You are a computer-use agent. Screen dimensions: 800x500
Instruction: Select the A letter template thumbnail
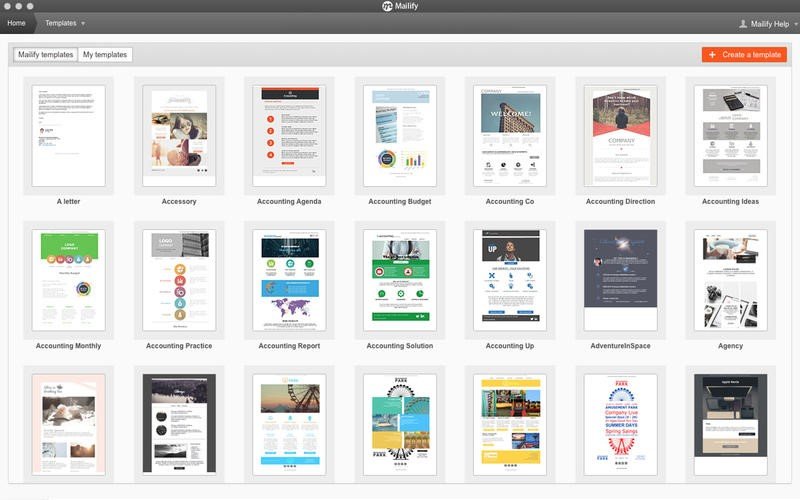pyautogui.click(x=68, y=136)
